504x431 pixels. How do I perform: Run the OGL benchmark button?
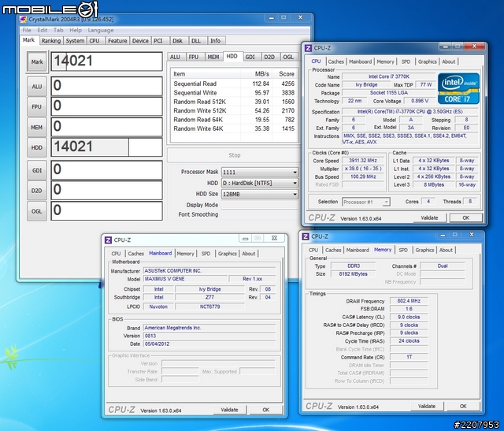click(x=37, y=211)
